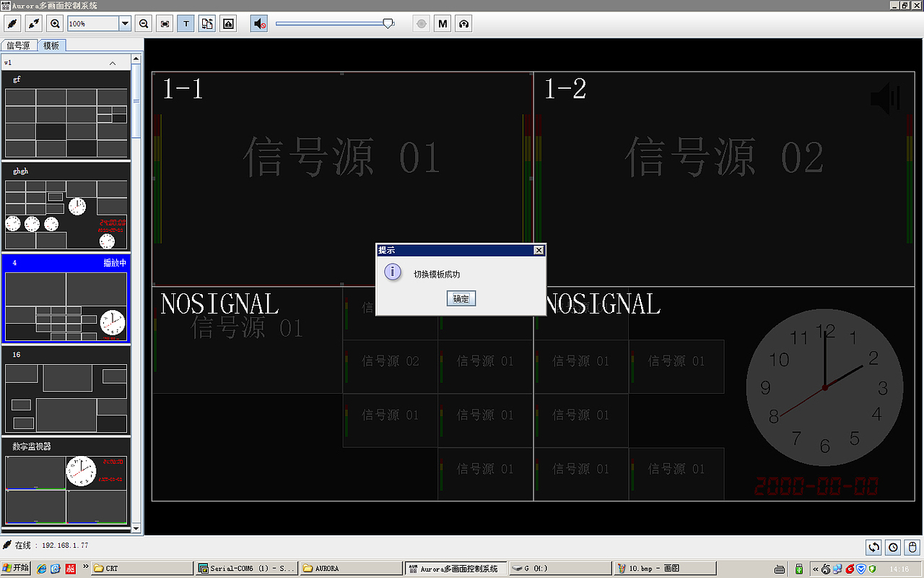Zoom out using the magnifier minus icon
The height and width of the screenshot is (578, 924).
click(144, 24)
